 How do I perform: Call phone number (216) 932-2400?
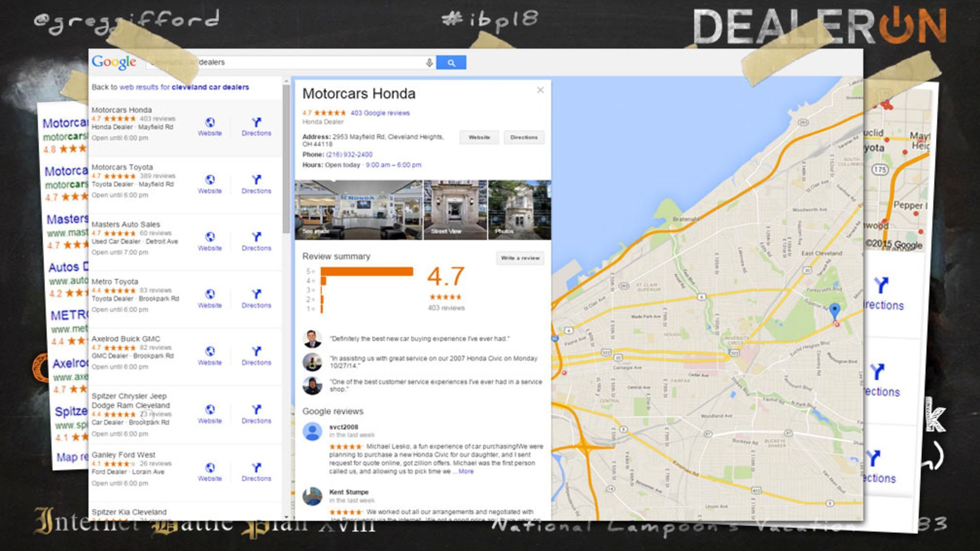tap(349, 155)
